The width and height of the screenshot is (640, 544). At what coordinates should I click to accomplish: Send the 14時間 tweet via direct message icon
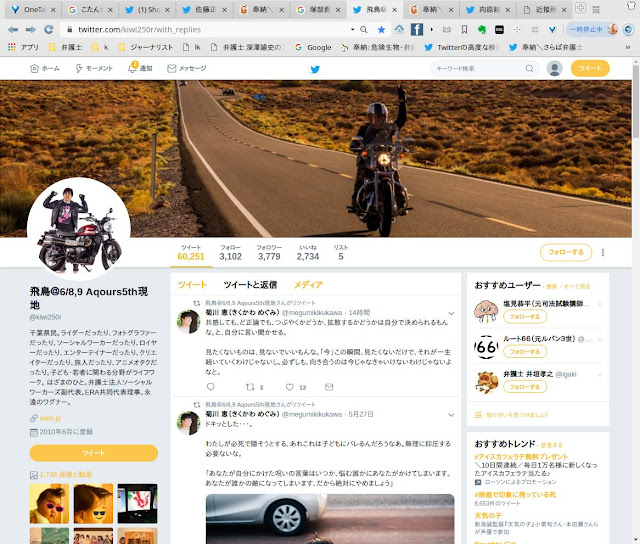pyautogui.click(x=329, y=387)
